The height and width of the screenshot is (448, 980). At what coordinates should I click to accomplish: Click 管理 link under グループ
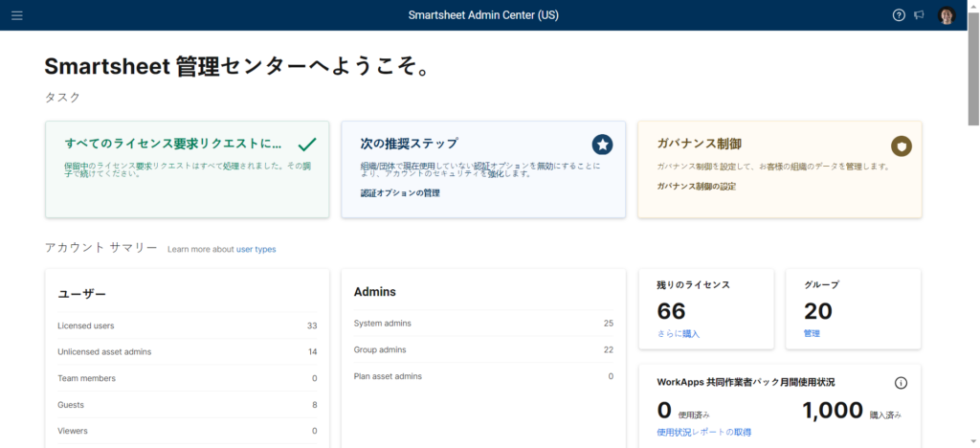click(812, 334)
